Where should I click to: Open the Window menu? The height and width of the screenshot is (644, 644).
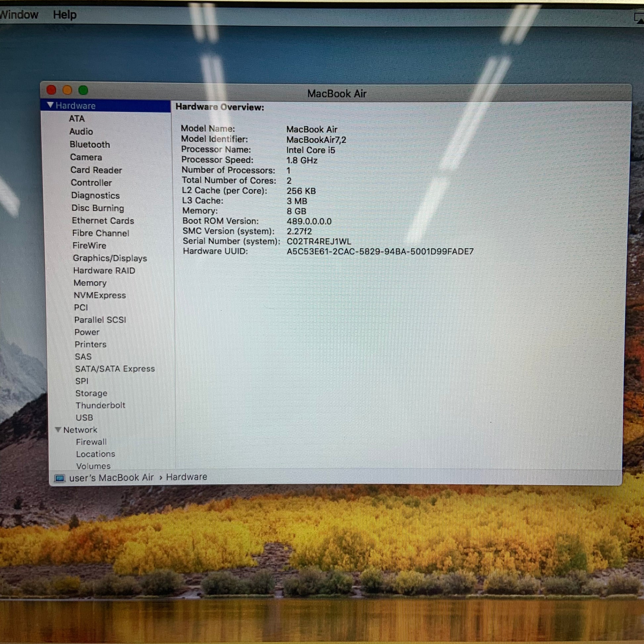(18, 15)
